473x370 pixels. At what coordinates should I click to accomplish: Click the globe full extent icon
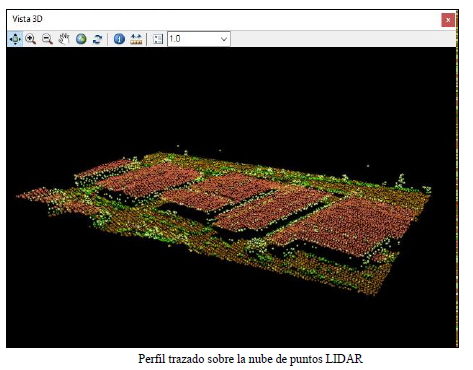(x=81, y=39)
